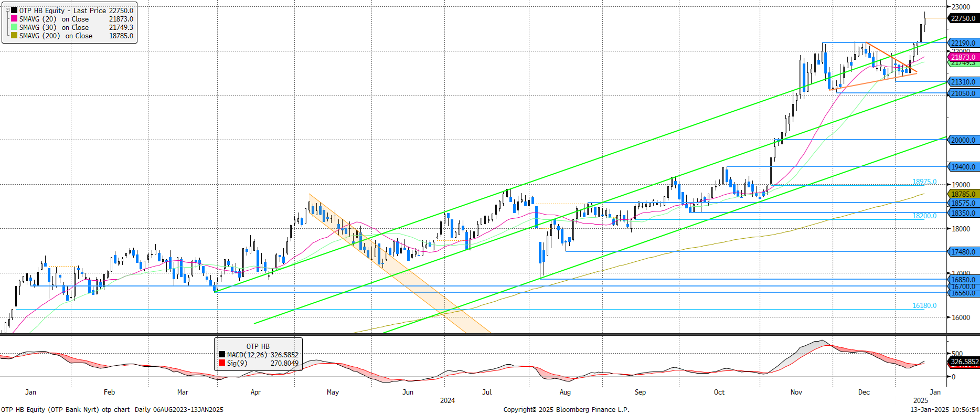
Task: Click the Dec label on time axis
Action: (x=864, y=392)
